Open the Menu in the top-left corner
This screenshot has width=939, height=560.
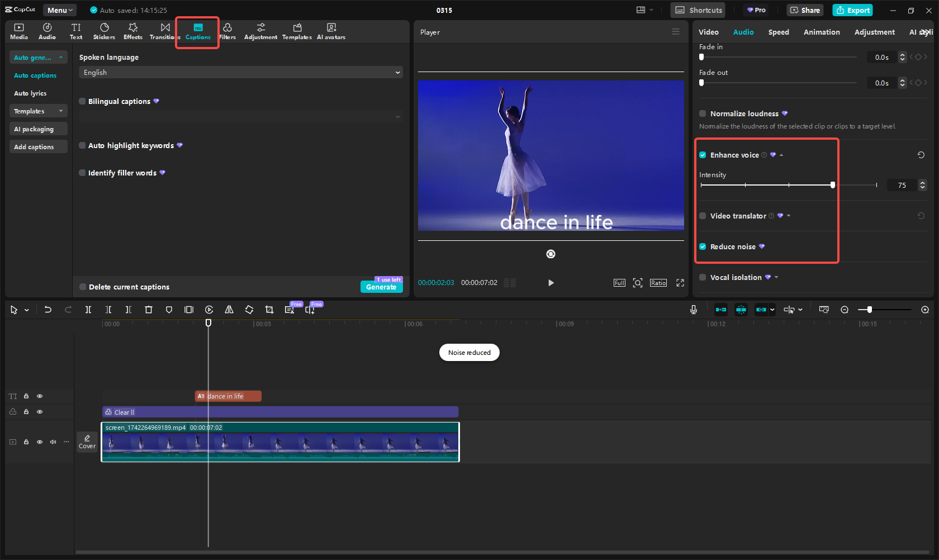[59, 10]
